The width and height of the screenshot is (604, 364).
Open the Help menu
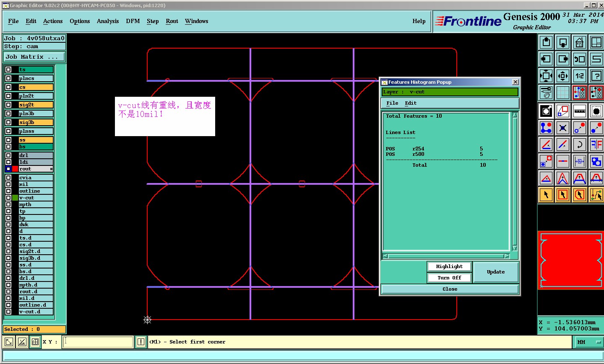(x=419, y=21)
